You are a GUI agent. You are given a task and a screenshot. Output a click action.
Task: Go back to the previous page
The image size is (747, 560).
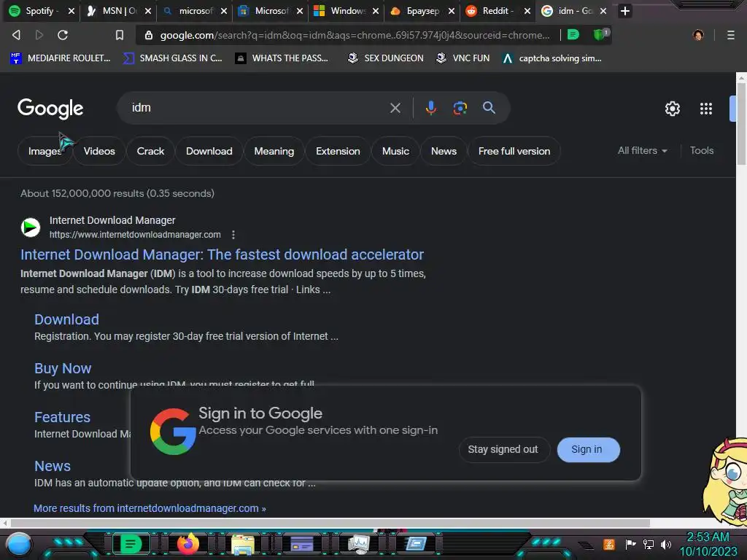point(16,35)
